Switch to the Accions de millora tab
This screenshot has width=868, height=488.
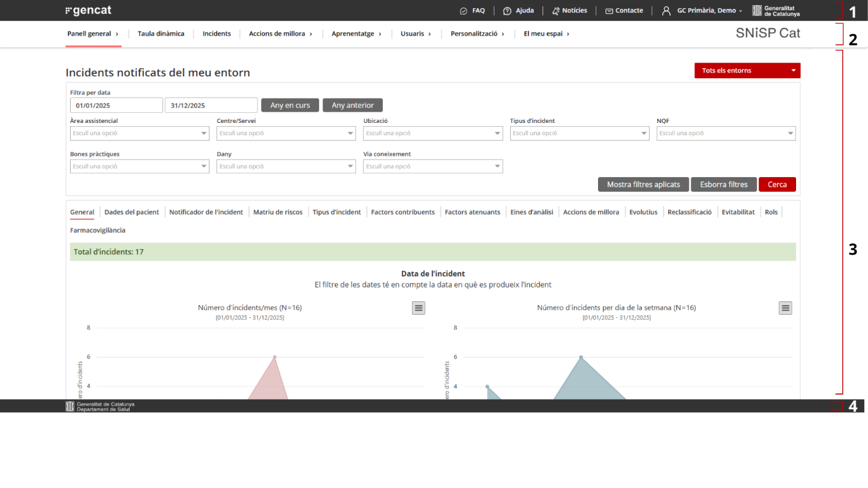[591, 212]
